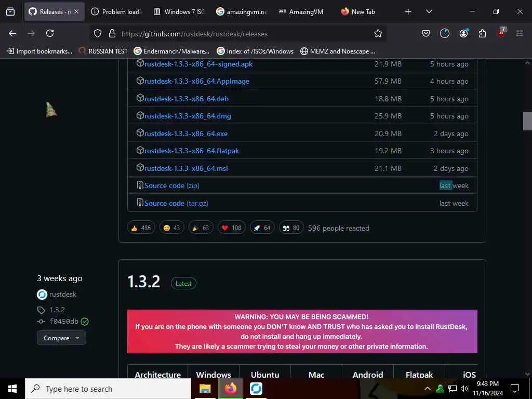Screen dimensions: 532x399
Task: Download rustdesk-1.3.3-x86_64.exe
Action: point(186,134)
